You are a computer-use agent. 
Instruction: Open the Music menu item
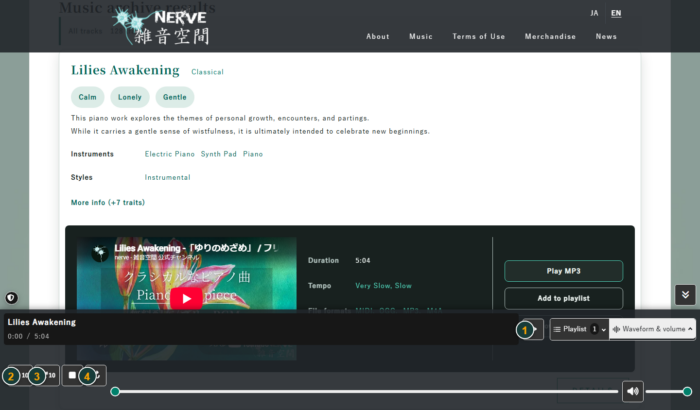coord(421,37)
